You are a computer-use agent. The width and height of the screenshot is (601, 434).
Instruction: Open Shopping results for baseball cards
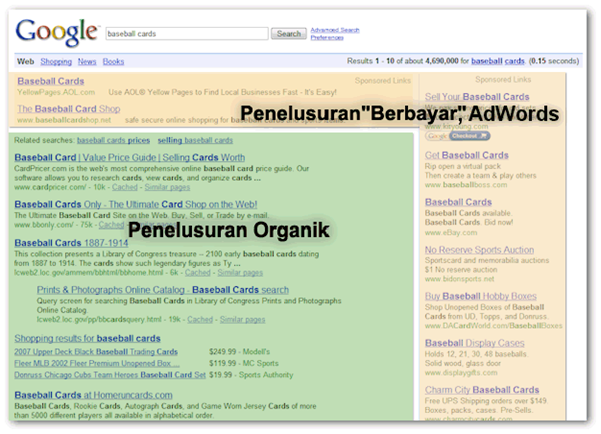point(87,339)
